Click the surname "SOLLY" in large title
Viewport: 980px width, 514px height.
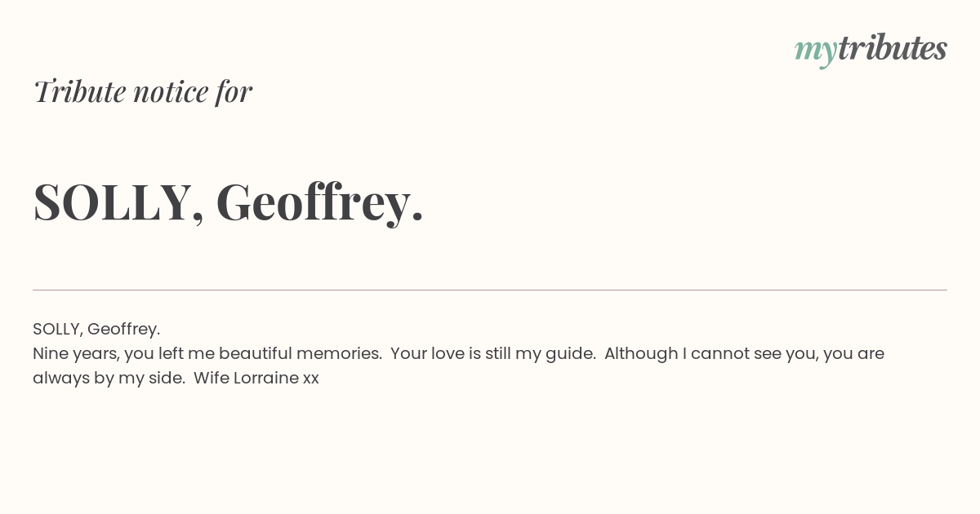tap(113, 202)
